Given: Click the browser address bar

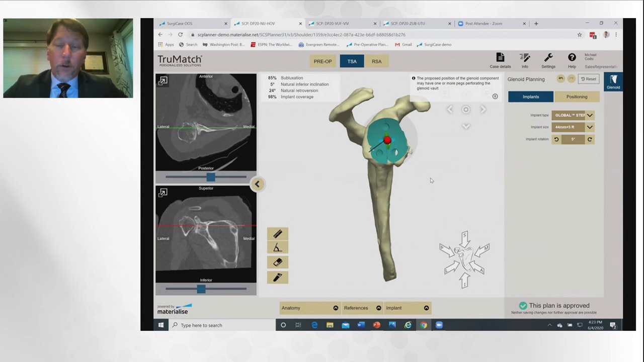Looking at the screenshot, I should click(382, 35).
